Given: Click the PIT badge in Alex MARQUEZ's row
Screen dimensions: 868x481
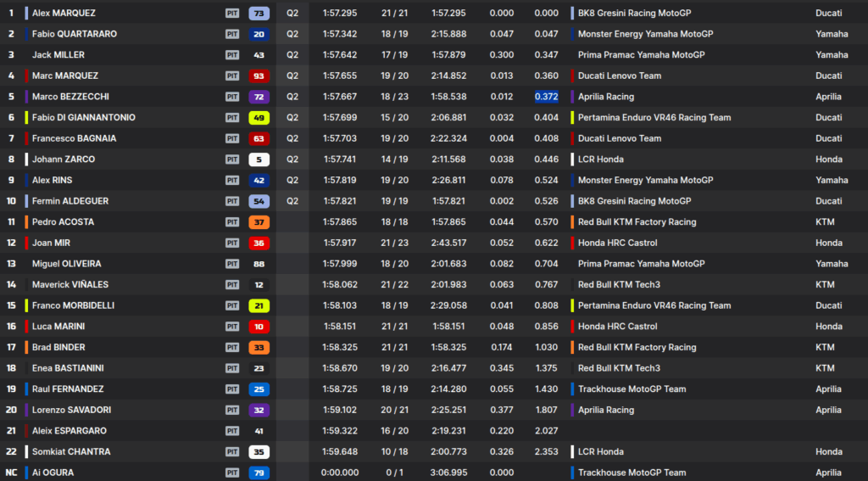Looking at the screenshot, I should 232,13.
